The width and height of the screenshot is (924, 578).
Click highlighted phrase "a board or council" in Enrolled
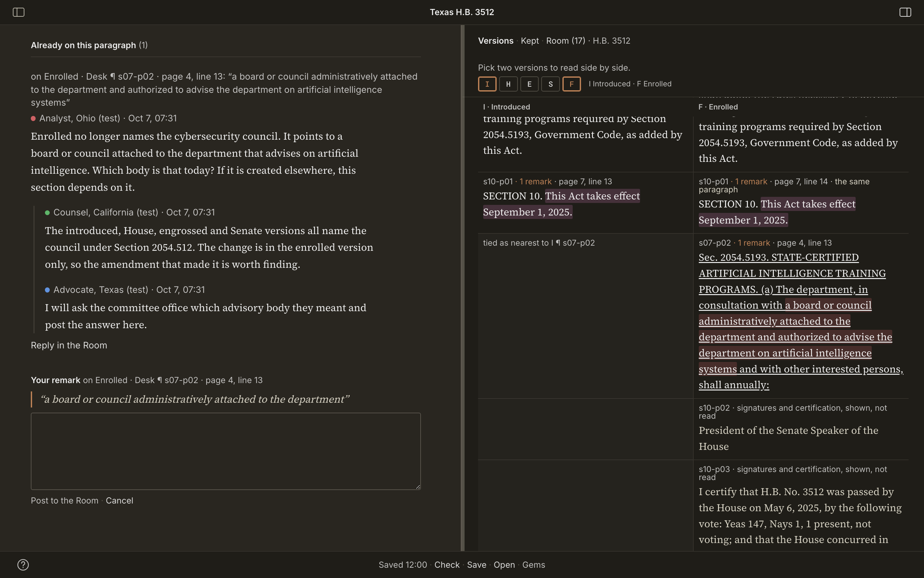[828, 305]
